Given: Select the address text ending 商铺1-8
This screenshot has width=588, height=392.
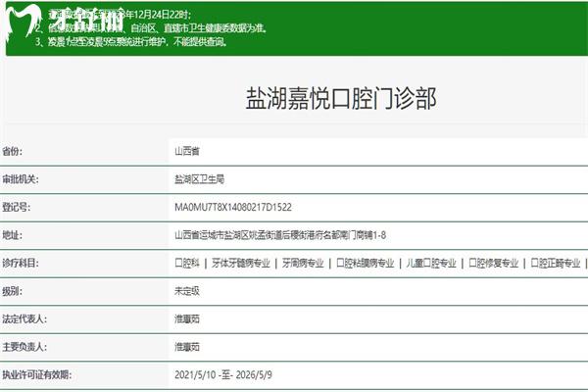Looking at the screenshot, I should click(x=280, y=235).
